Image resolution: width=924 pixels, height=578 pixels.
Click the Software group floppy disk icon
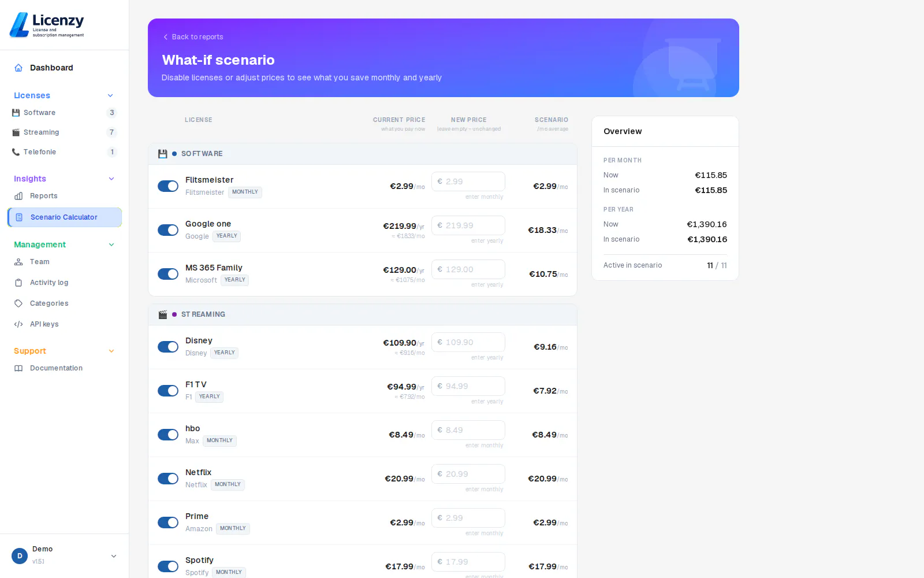coord(163,154)
